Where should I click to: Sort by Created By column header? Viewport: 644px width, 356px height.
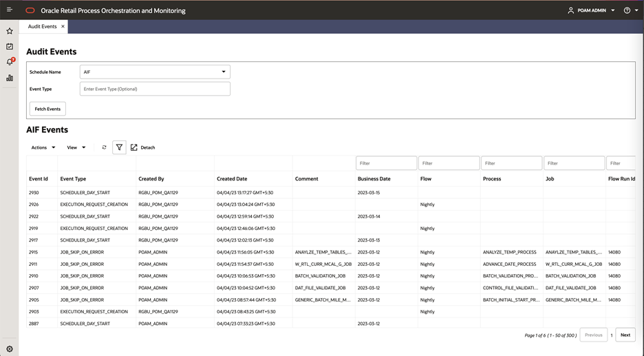pos(151,179)
